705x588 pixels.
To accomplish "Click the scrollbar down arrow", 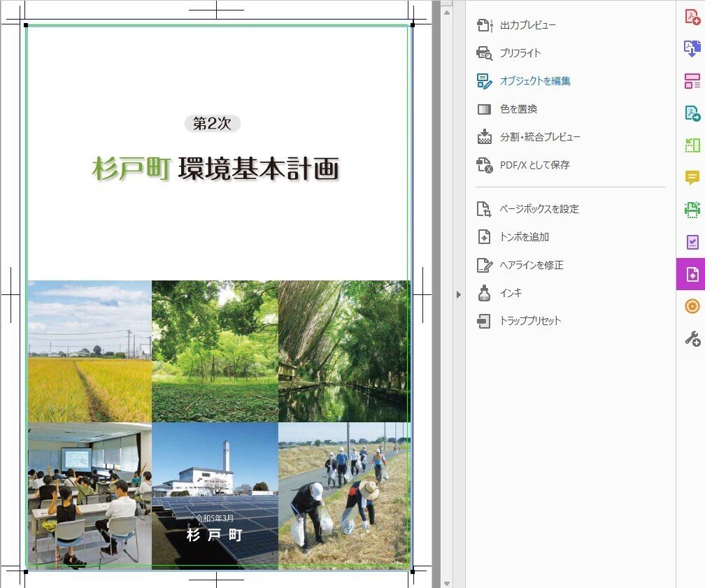I will click(446, 584).
